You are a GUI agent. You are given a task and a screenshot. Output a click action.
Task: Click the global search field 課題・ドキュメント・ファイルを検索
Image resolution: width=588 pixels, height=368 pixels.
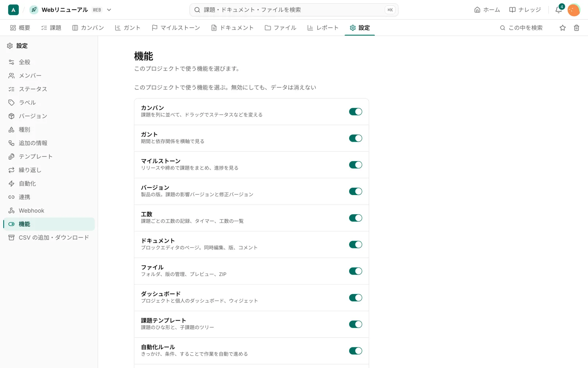(294, 10)
